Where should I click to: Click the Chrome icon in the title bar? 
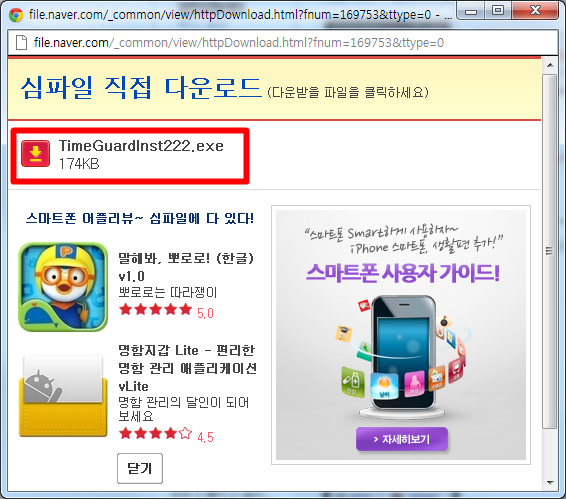point(16,14)
